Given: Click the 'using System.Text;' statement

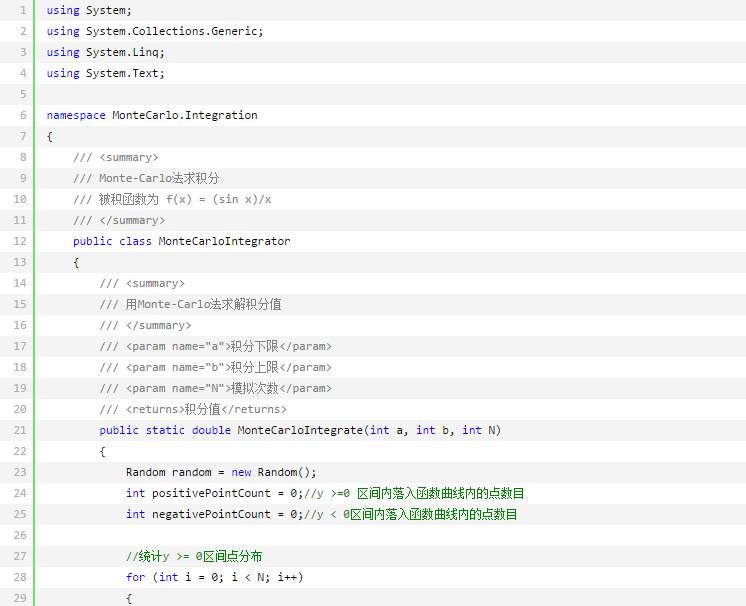Looking at the screenshot, I should [106, 73].
